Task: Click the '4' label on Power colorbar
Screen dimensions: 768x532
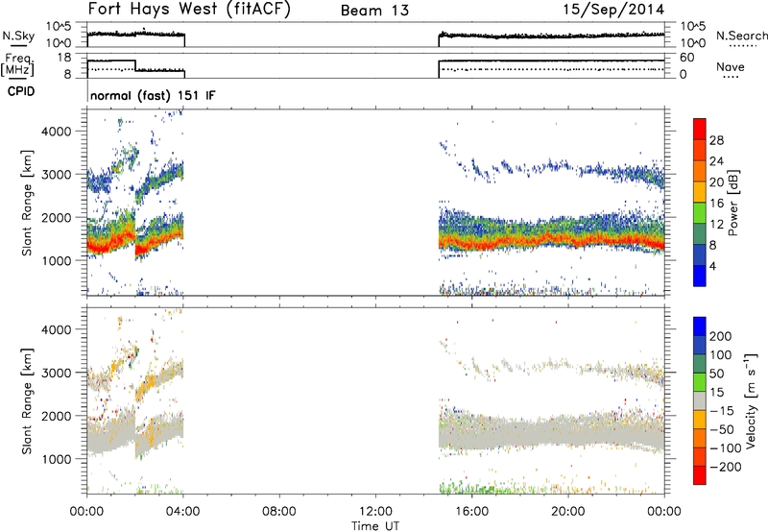Action: point(712,266)
